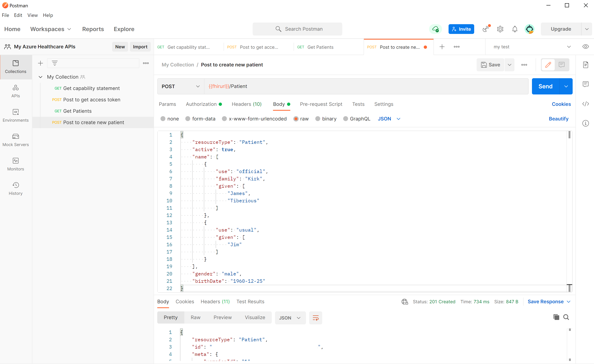Select the none body radio button

(x=163, y=119)
